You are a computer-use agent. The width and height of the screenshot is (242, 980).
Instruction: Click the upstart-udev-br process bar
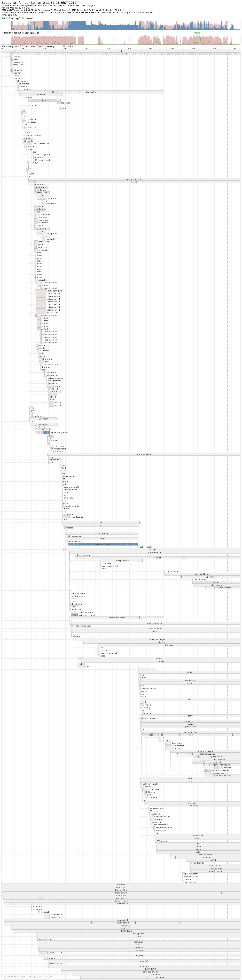point(134,179)
